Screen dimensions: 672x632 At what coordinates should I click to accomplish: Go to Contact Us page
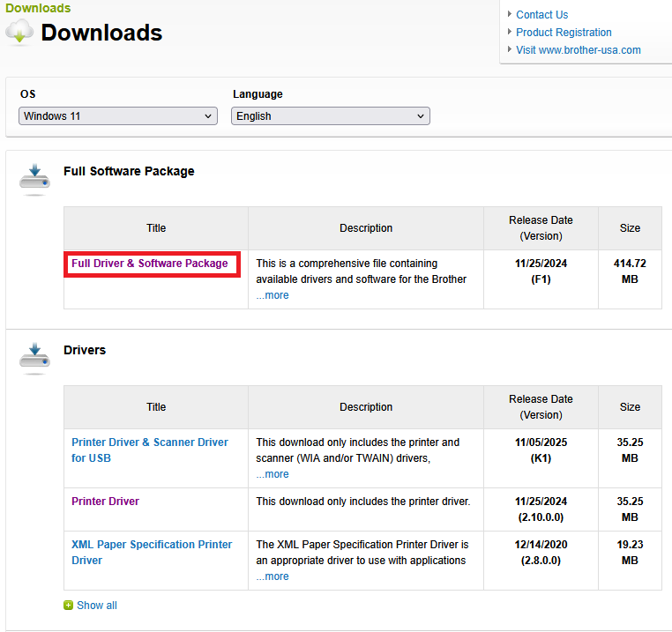pyautogui.click(x=541, y=15)
